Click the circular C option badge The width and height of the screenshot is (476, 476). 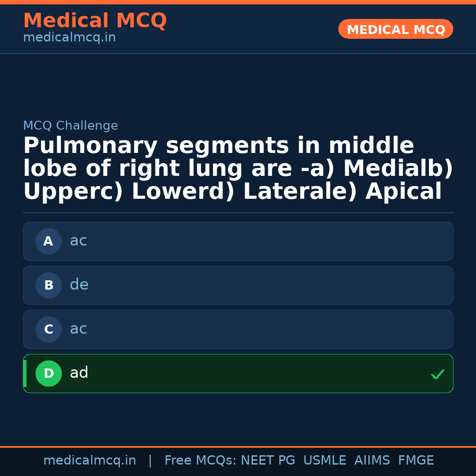[x=48, y=329]
